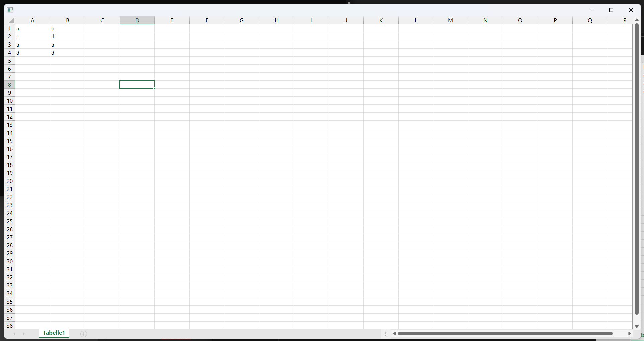Viewport: 644px width, 341px height.
Task: Add a new sheet with plus icon
Action: point(84,334)
